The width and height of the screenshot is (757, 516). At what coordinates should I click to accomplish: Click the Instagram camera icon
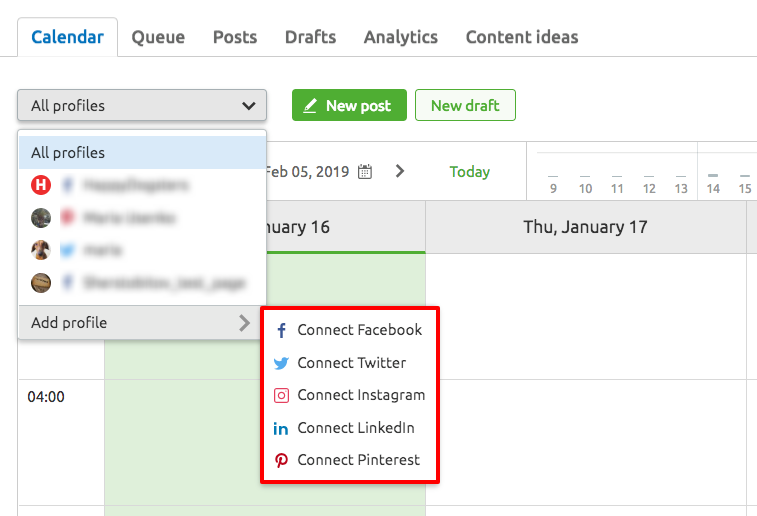point(281,395)
